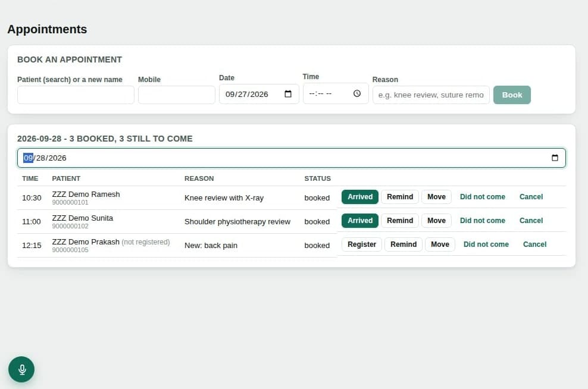Click the Appointments page heading
Viewport: 588px width, 389px height.
pos(47,29)
